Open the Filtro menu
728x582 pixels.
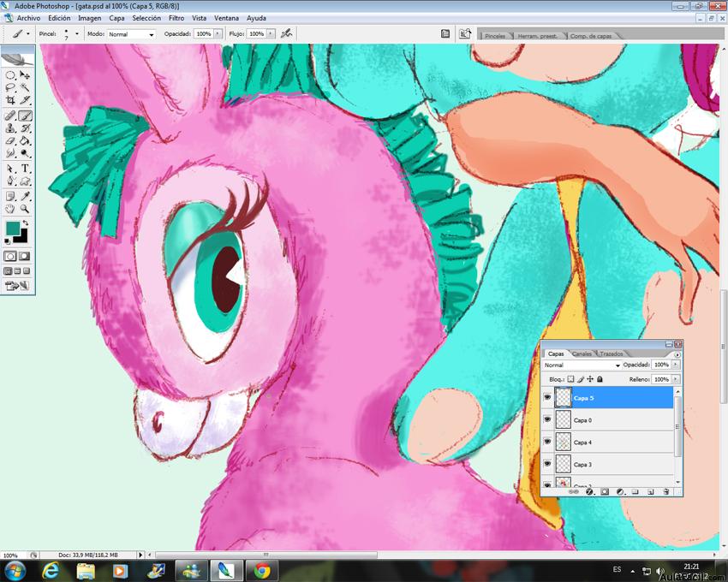[x=176, y=18]
